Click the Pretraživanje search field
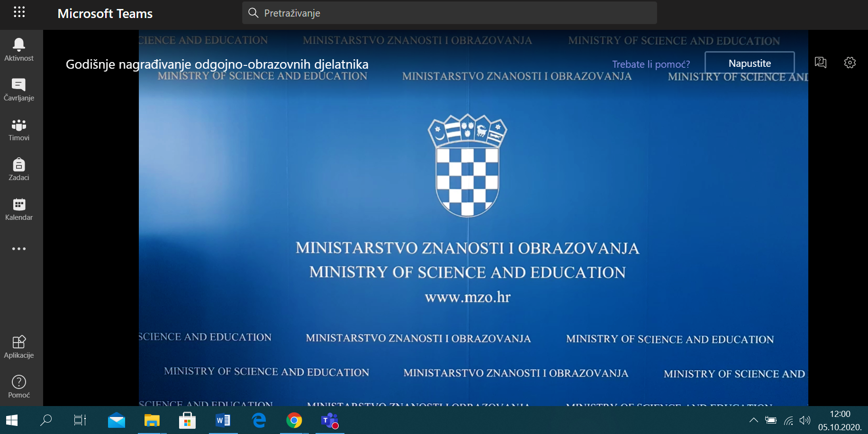The height and width of the screenshot is (434, 868). pos(449,13)
